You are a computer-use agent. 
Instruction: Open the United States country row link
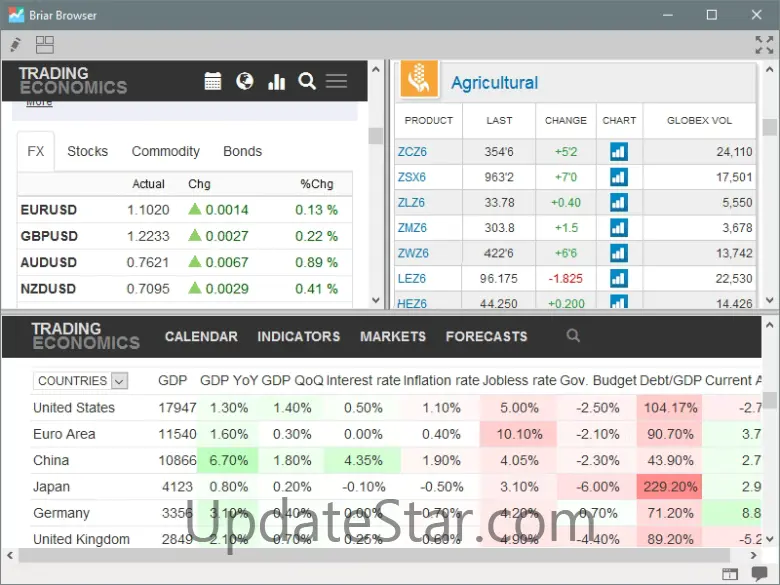click(74, 408)
